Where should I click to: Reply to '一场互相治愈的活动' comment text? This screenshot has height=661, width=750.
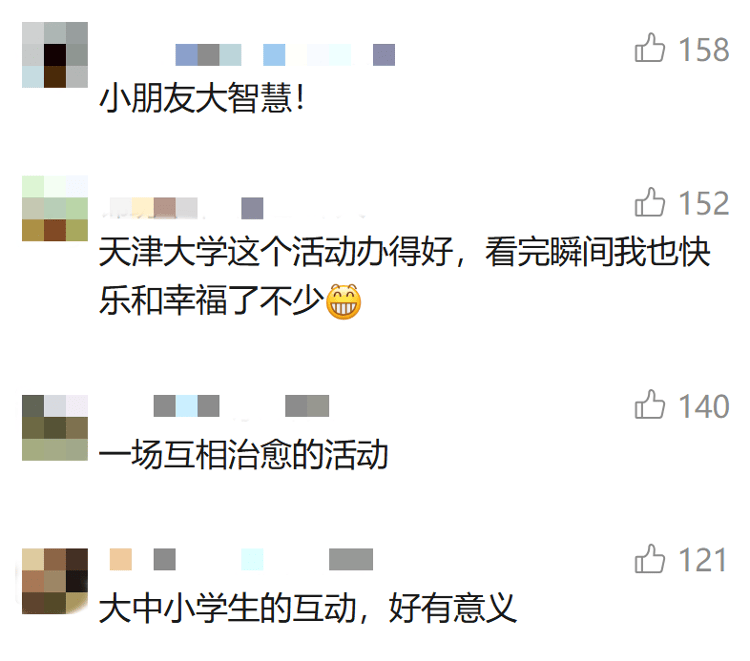[243, 455]
